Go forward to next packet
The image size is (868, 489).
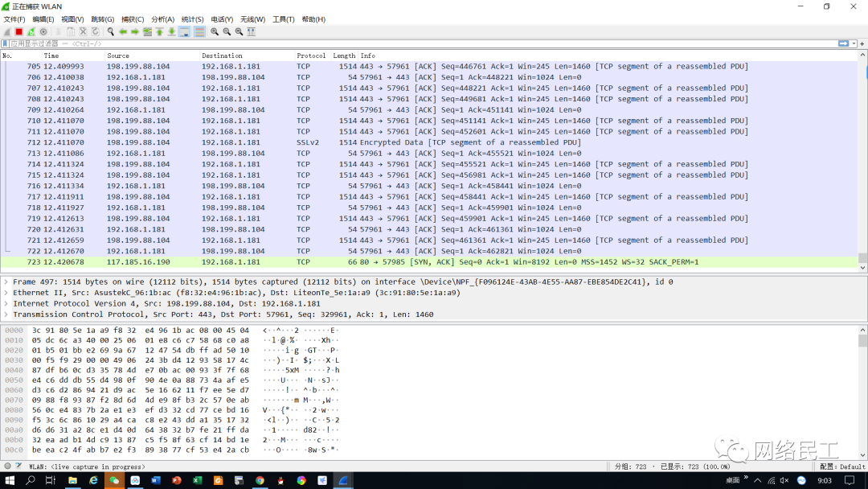tap(135, 31)
